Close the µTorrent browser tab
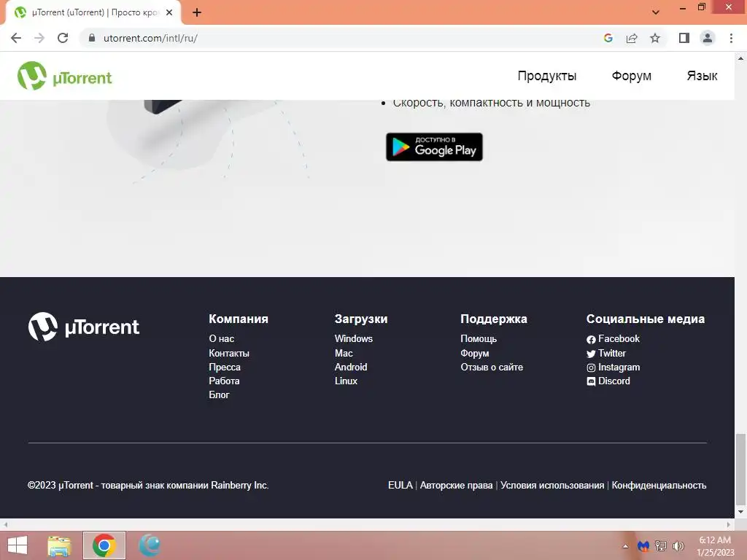This screenshot has width=747, height=560. [169, 12]
